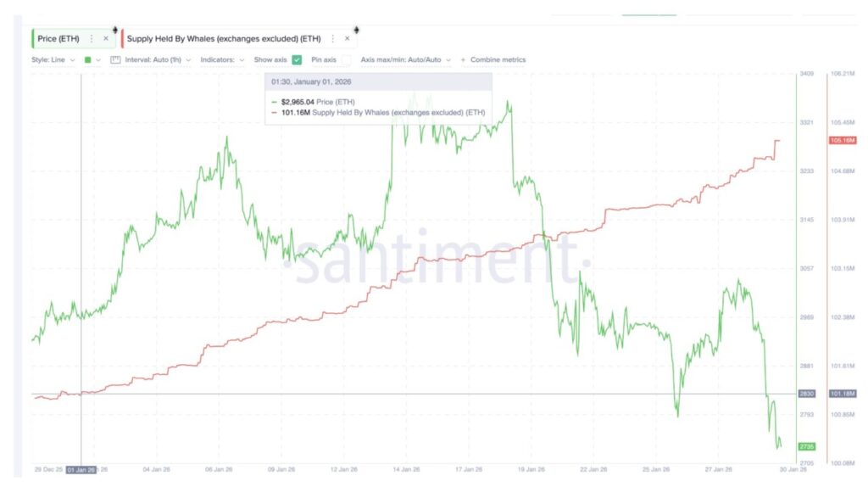Click the 01 Jan 26 date marker
868x487 pixels.
click(81, 469)
